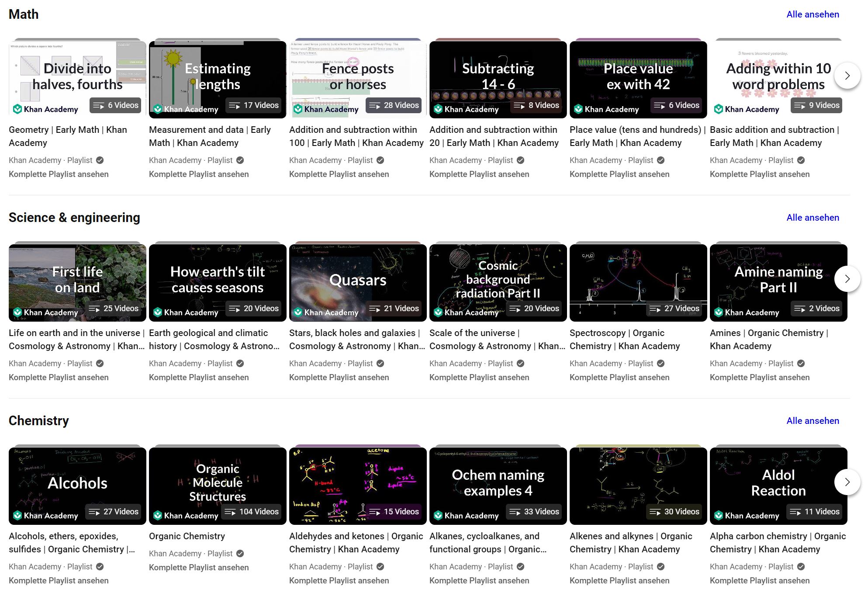868x593 pixels.
Task: Click the Chemistry row next arrow
Action: click(x=847, y=482)
